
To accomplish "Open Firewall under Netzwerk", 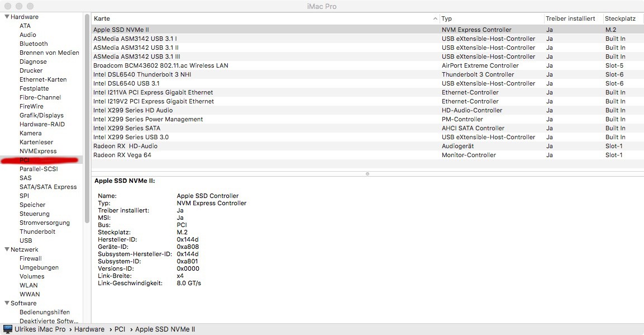I will 30,258.
